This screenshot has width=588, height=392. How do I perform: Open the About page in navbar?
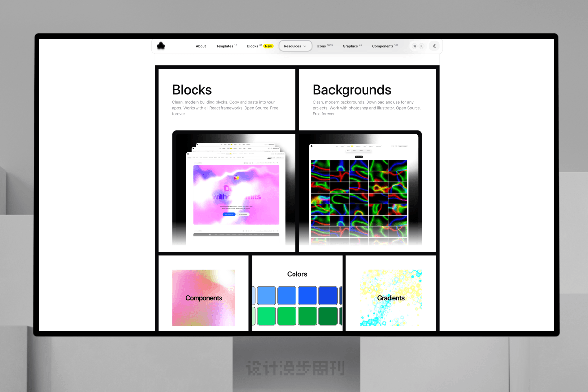[201, 46]
